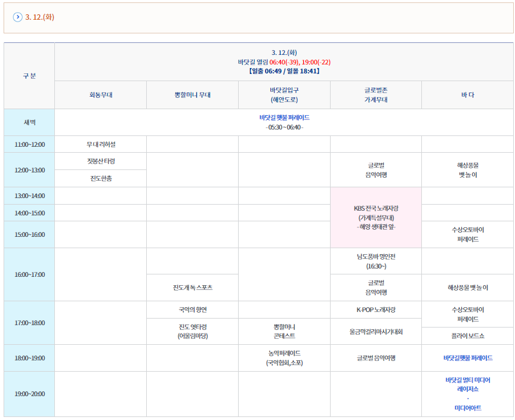Select the "13:00~14:00" time slot label
The image size is (515, 420).
pos(29,196)
